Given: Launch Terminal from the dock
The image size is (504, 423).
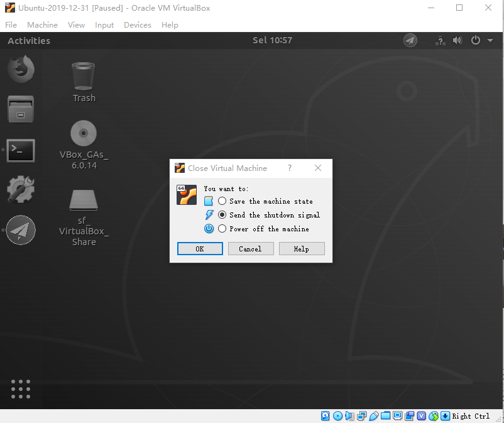Looking at the screenshot, I should click(21, 150).
